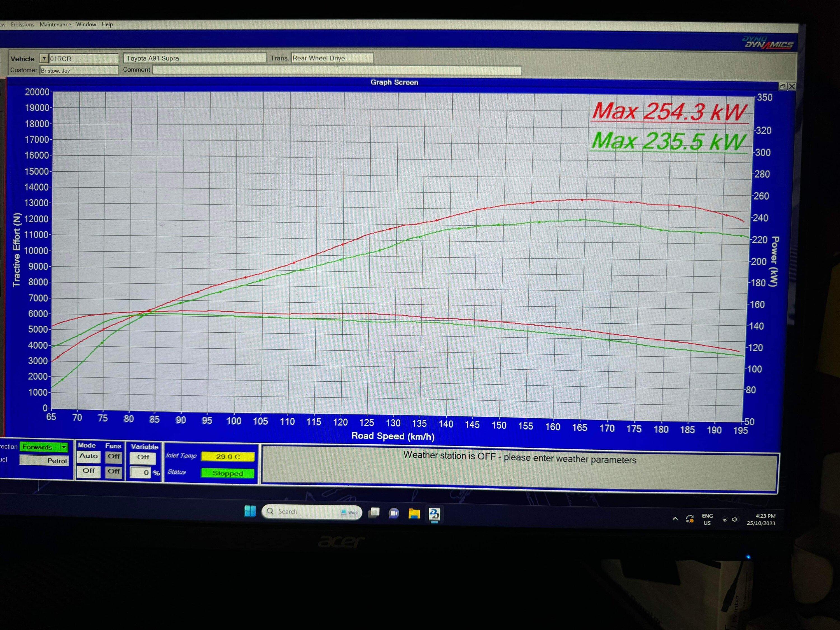Click the Inlet Temp 29.0 C readout
Image resolution: width=840 pixels, height=630 pixels.
click(227, 456)
